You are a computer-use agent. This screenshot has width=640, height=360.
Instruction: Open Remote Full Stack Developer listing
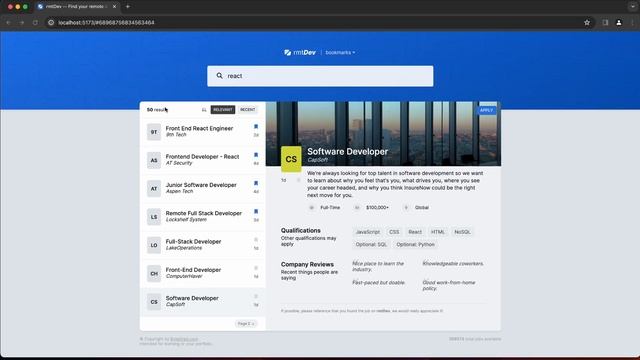[x=202, y=217]
